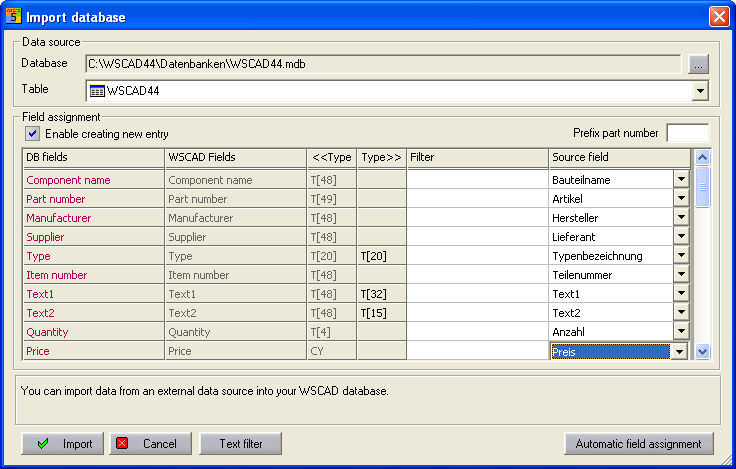Click the Filter cell for Component name
Viewport: 736px width, 469px height.
coord(477,180)
